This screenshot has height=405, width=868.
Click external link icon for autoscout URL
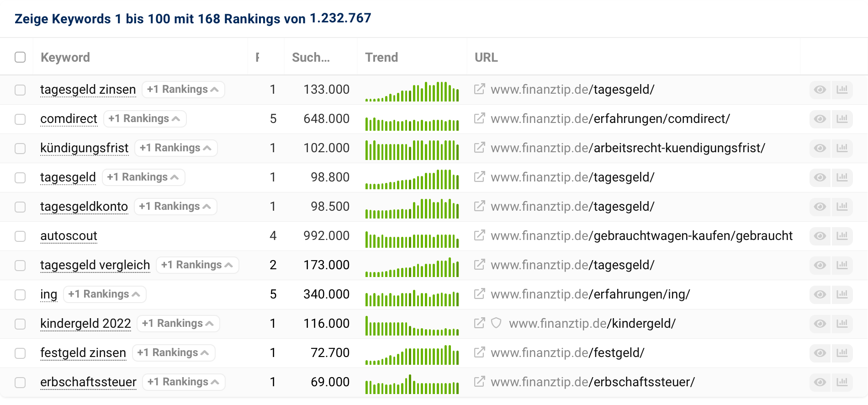click(479, 235)
